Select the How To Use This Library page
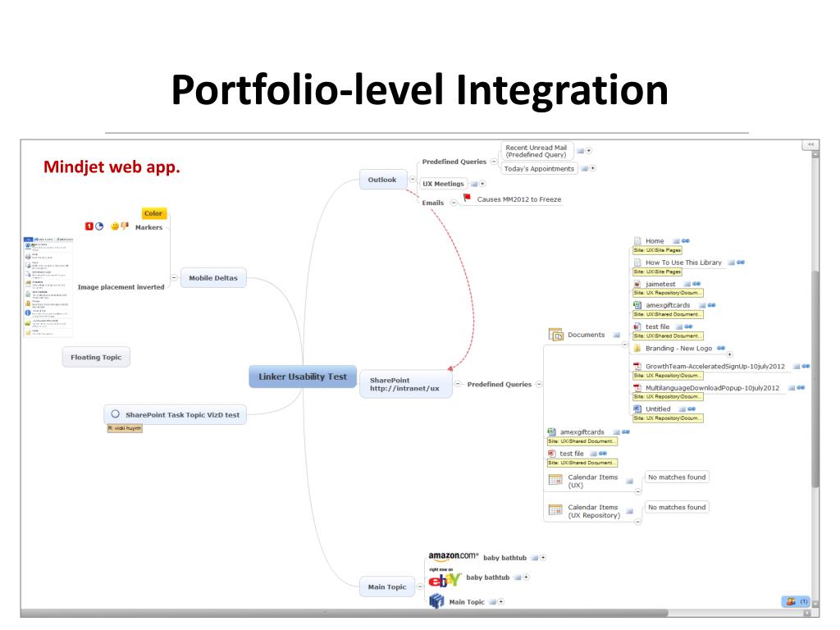840x630 pixels. pyautogui.click(x=683, y=262)
